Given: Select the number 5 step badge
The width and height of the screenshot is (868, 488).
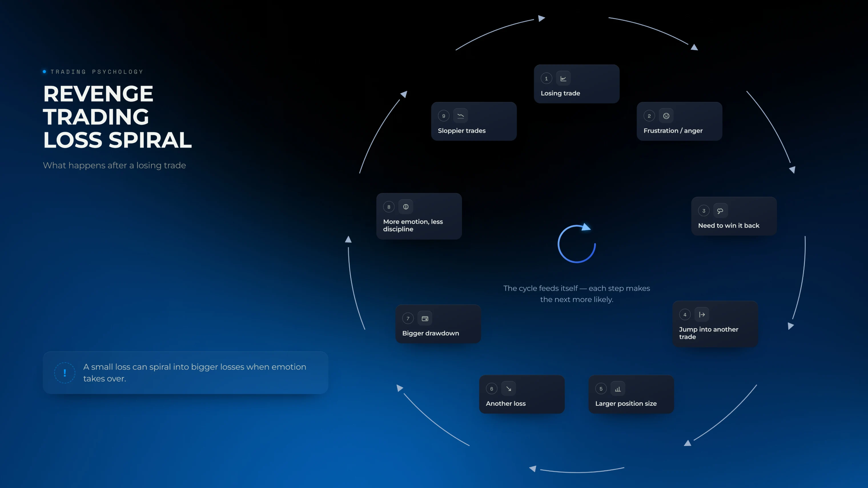Looking at the screenshot, I should pos(601,389).
